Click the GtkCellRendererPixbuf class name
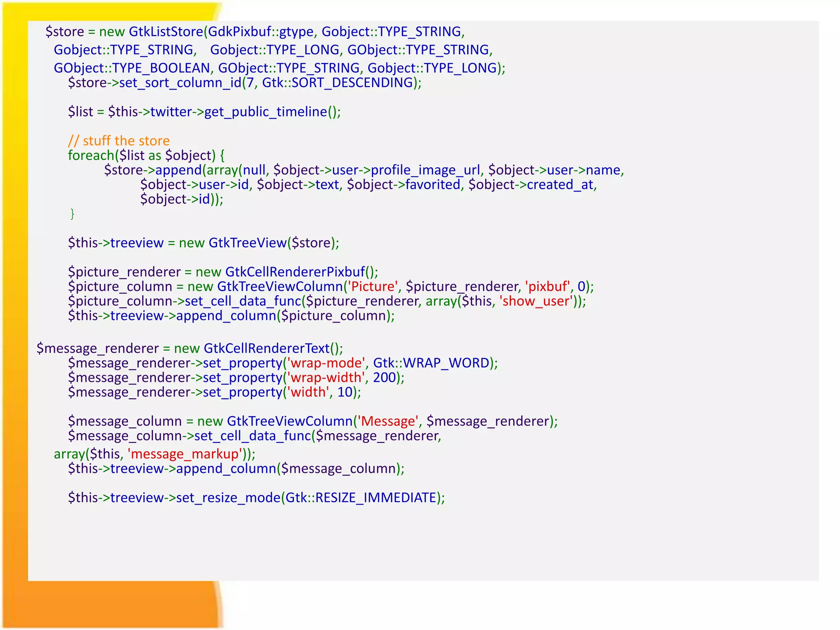 (295, 272)
